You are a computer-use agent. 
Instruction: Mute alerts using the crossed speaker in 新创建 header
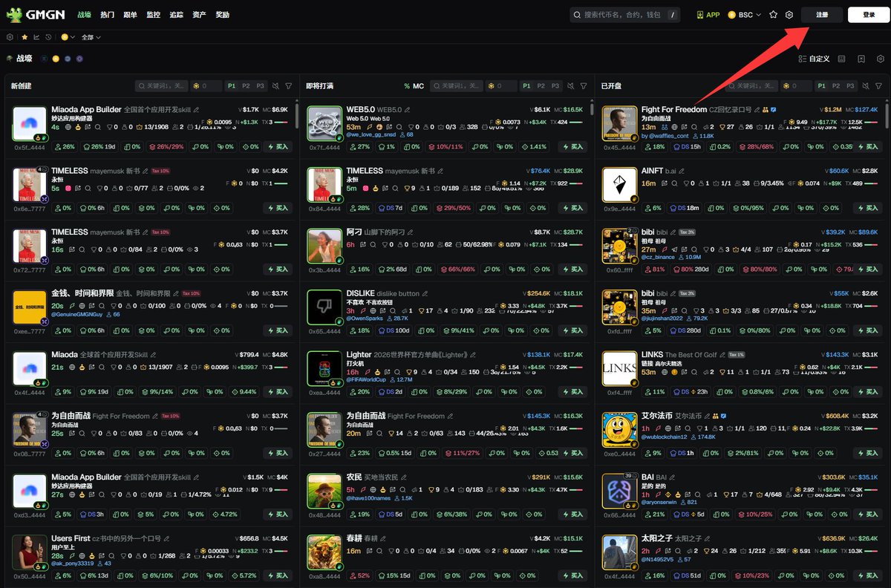(275, 86)
